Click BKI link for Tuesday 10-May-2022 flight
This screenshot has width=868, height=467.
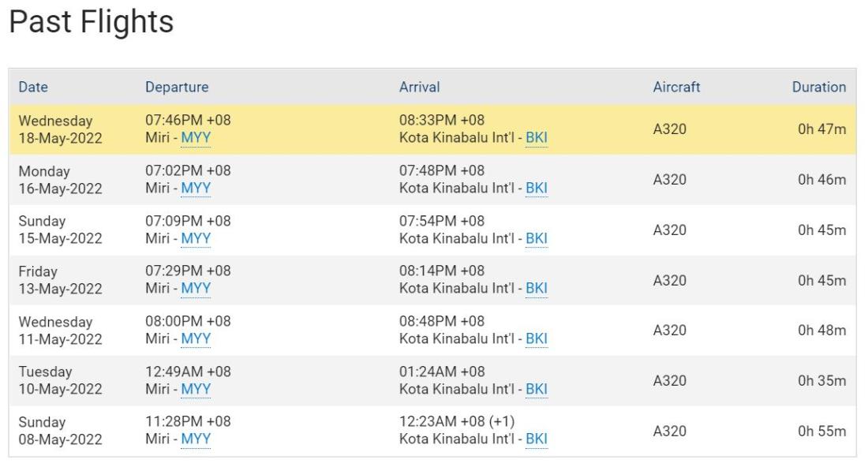click(x=537, y=389)
